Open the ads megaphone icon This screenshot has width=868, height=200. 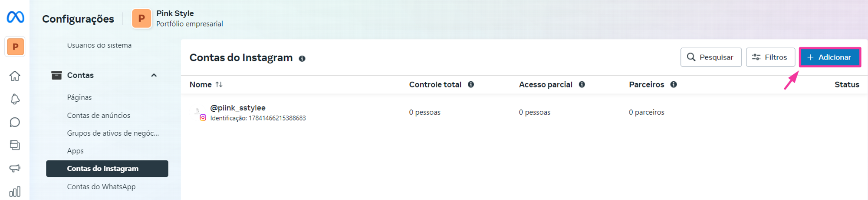click(x=15, y=168)
